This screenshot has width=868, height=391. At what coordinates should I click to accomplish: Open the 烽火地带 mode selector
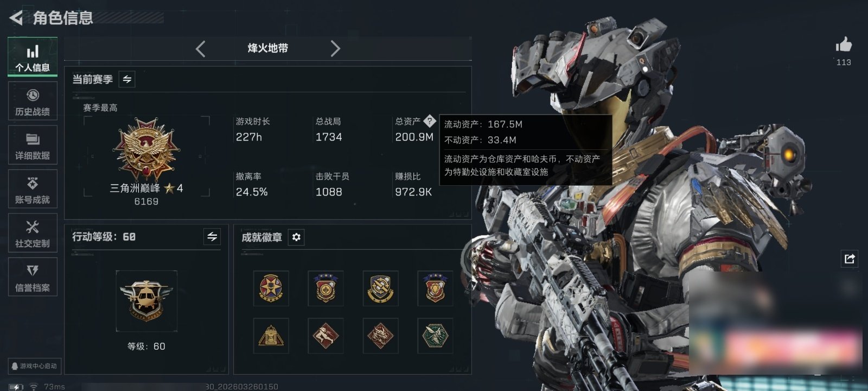267,48
